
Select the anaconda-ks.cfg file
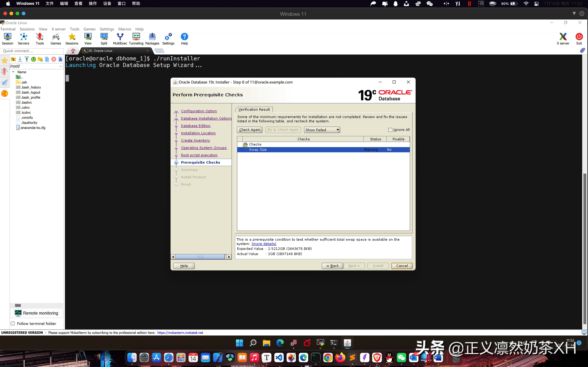click(33, 127)
